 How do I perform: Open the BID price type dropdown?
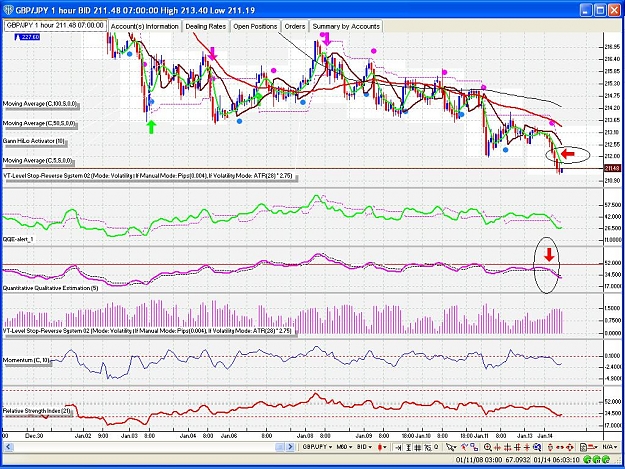[364, 447]
